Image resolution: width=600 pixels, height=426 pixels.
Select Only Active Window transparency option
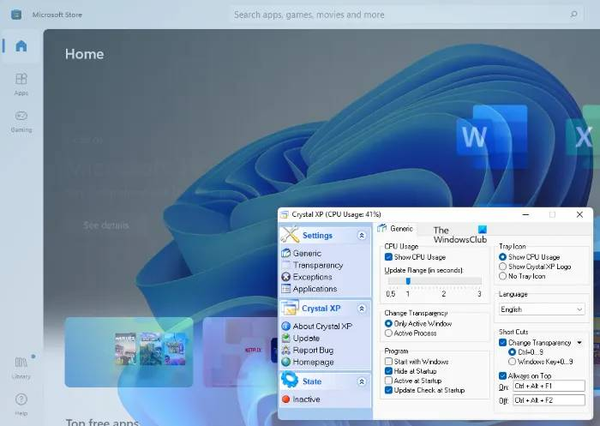pos(388,323)
